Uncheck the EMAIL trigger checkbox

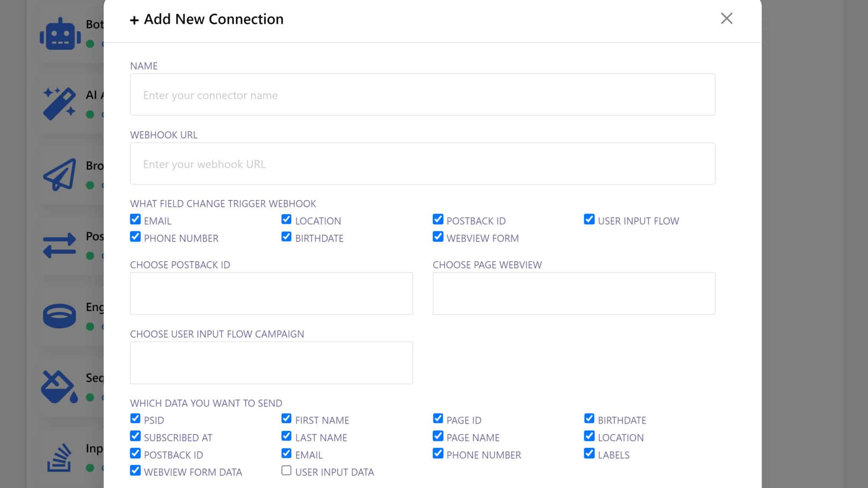pyautogui.click(x=135, y=219)
